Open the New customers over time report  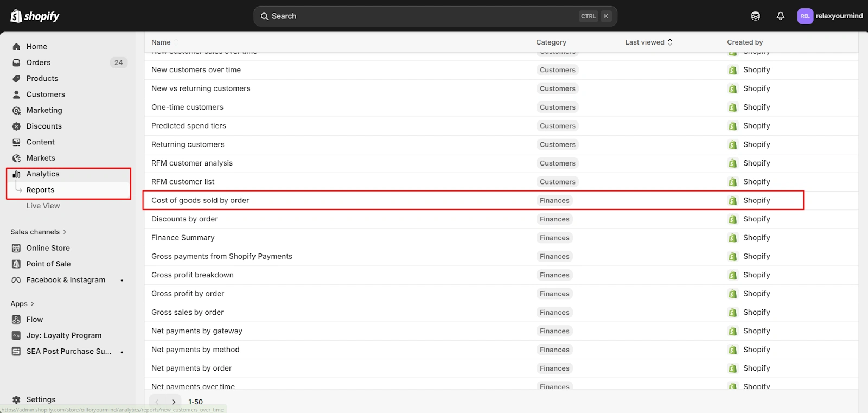(x=196, y=70)
